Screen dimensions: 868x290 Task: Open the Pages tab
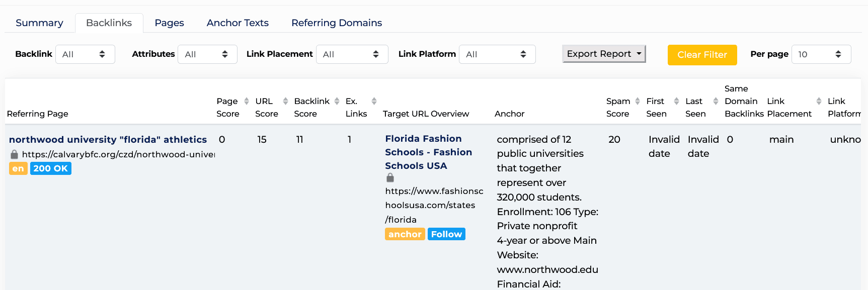click(x=169, y=23)
